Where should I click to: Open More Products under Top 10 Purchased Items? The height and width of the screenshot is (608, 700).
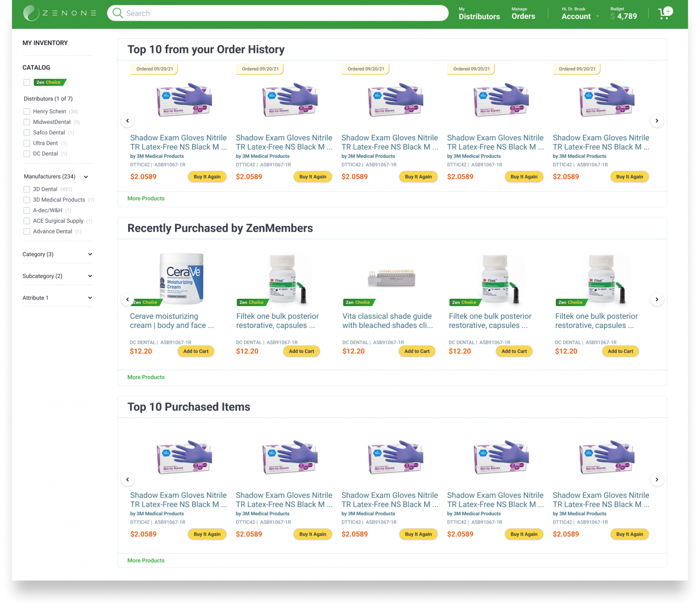[x=146, y=561]
